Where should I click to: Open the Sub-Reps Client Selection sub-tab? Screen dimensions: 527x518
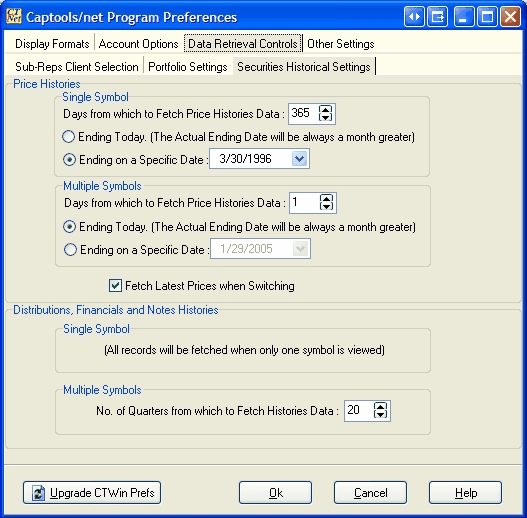point(77,67)
